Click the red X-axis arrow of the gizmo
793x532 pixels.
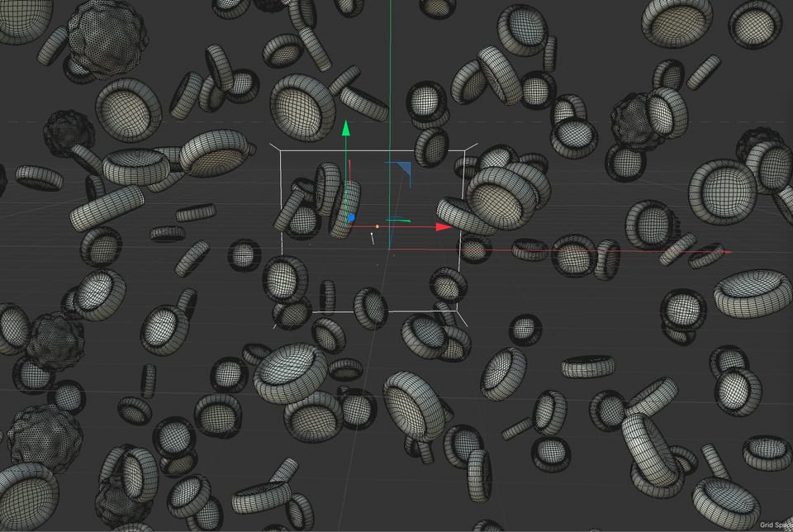click(x=443, y=226)
